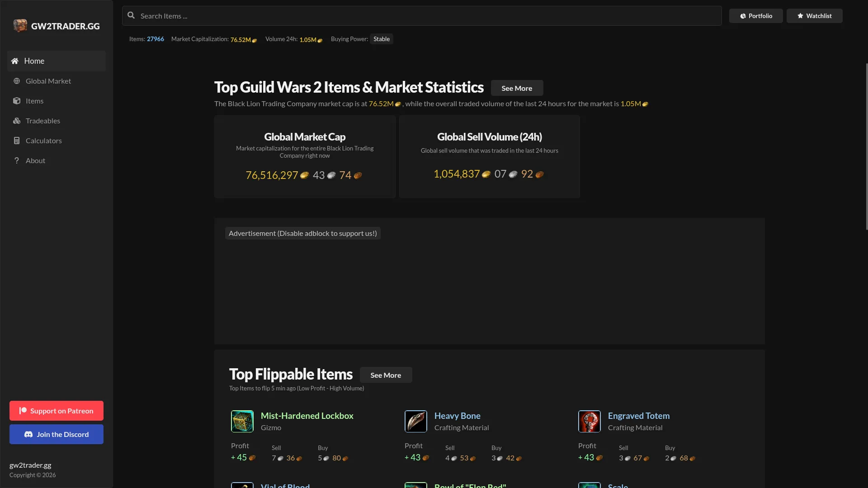Click the page vertical scrollbar
This screenshot has height=488, width=868.
pos(867,146)
